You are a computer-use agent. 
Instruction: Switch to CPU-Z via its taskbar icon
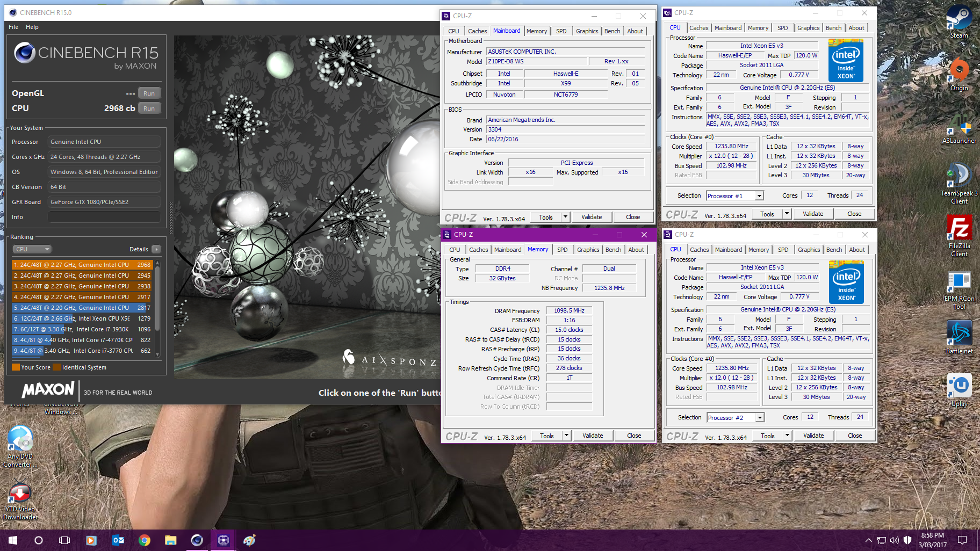(224, 540)
